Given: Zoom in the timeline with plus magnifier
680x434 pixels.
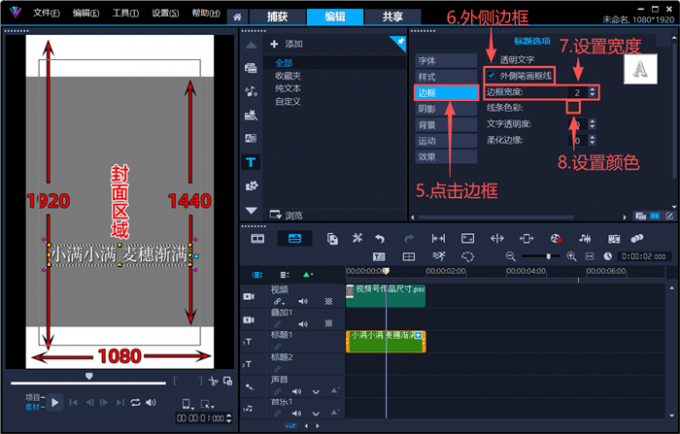Looking at the screenshot, I should [571, 257].
